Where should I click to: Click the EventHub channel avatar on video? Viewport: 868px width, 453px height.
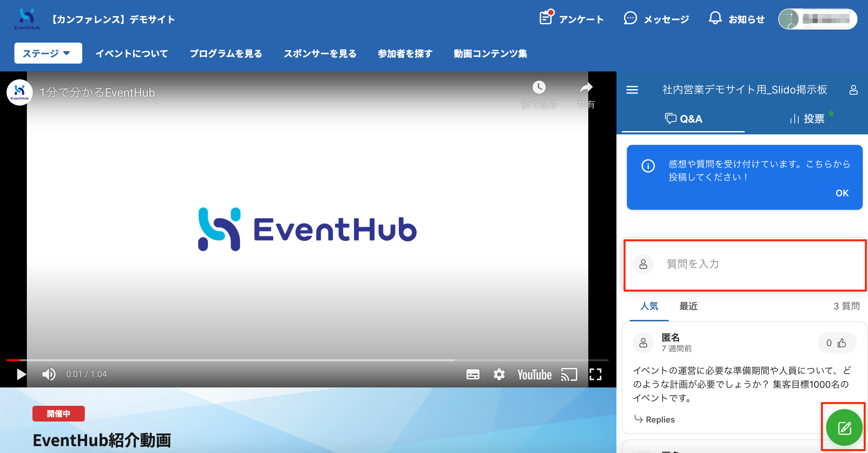click(x=20, y=92)
